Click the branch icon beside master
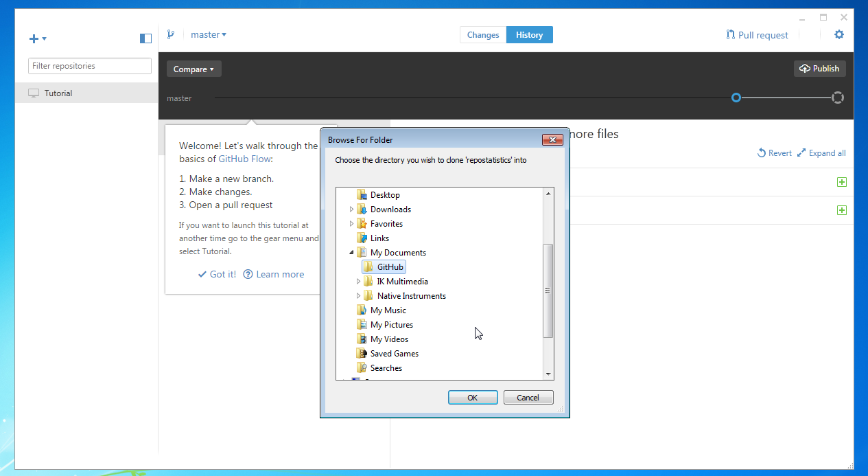This screenshot has width=868, height=476. pos(171,34)
